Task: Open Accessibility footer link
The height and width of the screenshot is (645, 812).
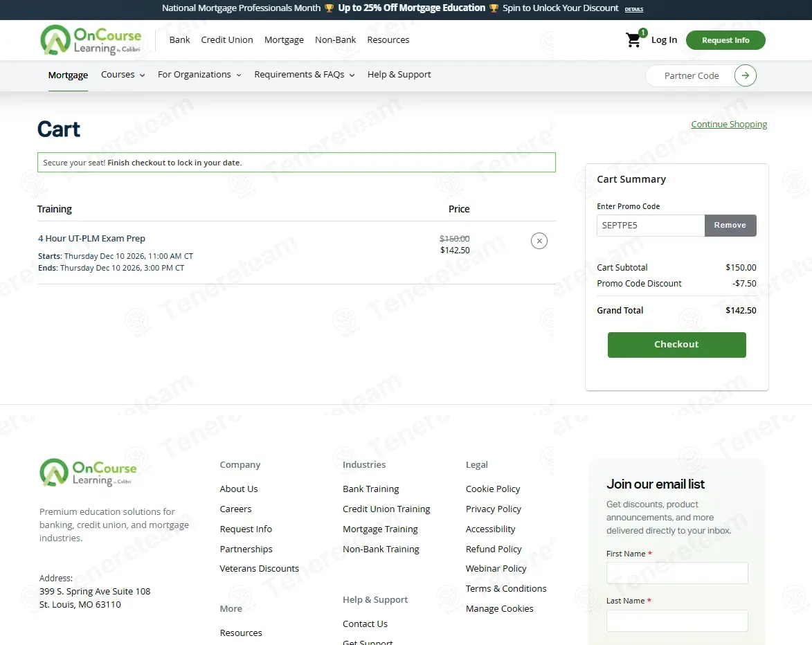Action: [x=490, y=529]
